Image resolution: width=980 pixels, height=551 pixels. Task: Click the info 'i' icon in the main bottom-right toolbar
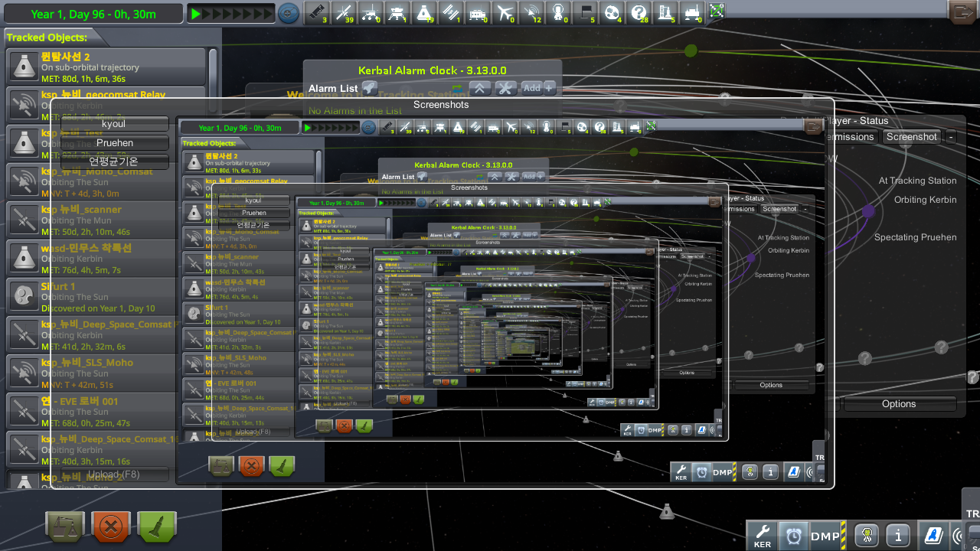[x=898, y=536]
